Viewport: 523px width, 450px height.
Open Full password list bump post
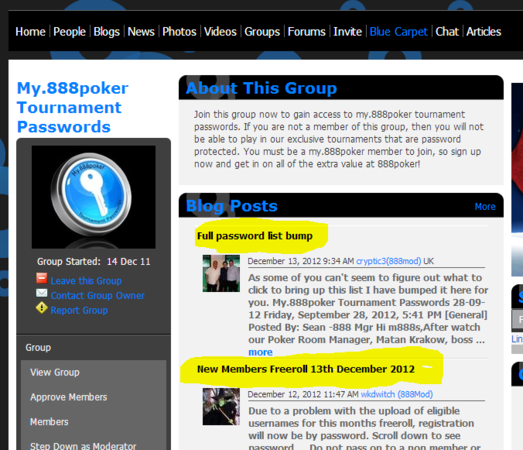[255, 236]
